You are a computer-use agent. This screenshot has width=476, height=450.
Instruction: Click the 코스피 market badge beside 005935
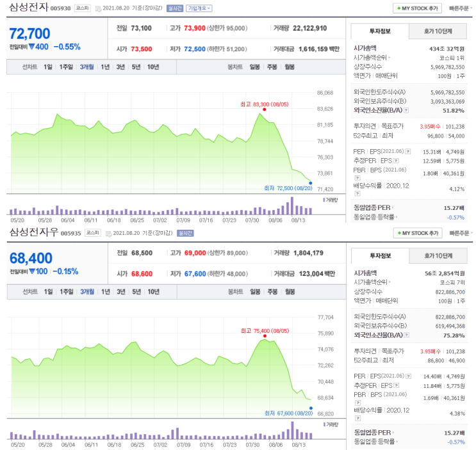click(x=93, y=233)
